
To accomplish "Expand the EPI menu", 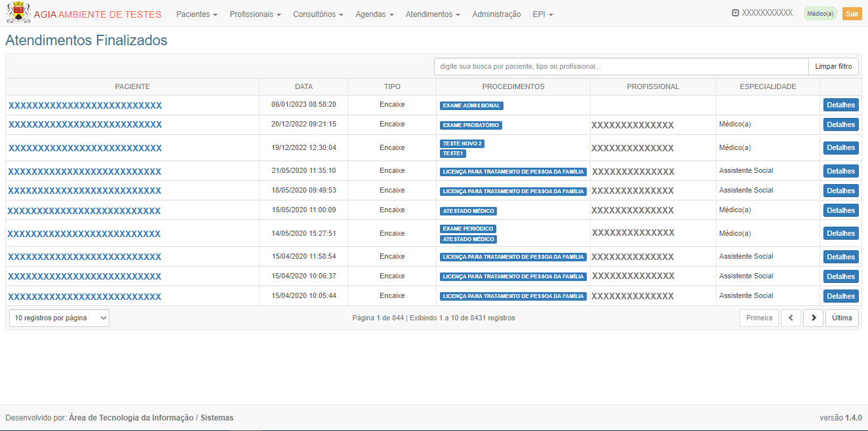I will pos(542,14).
